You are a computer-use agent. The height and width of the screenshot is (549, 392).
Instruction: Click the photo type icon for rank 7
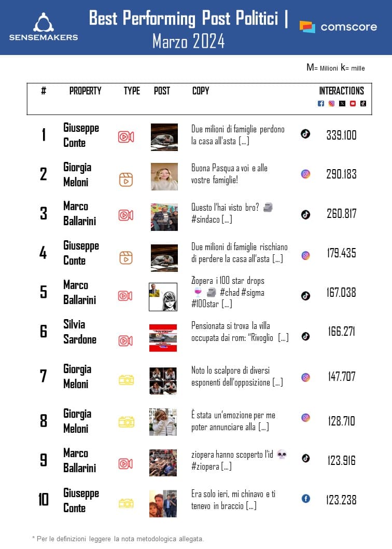[126, 380]
